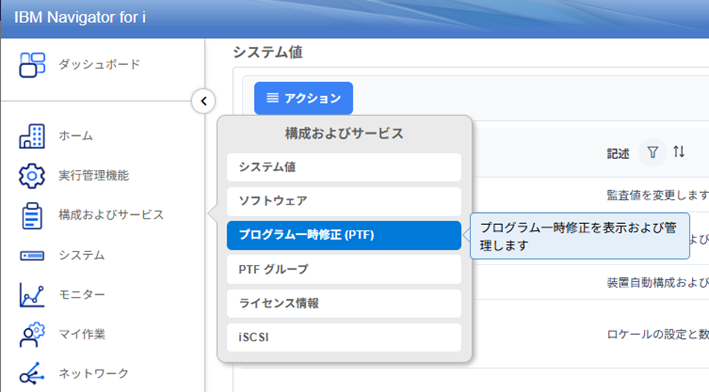Click the システム値 page heading
The image size is (709, 392).
(268, 52)
